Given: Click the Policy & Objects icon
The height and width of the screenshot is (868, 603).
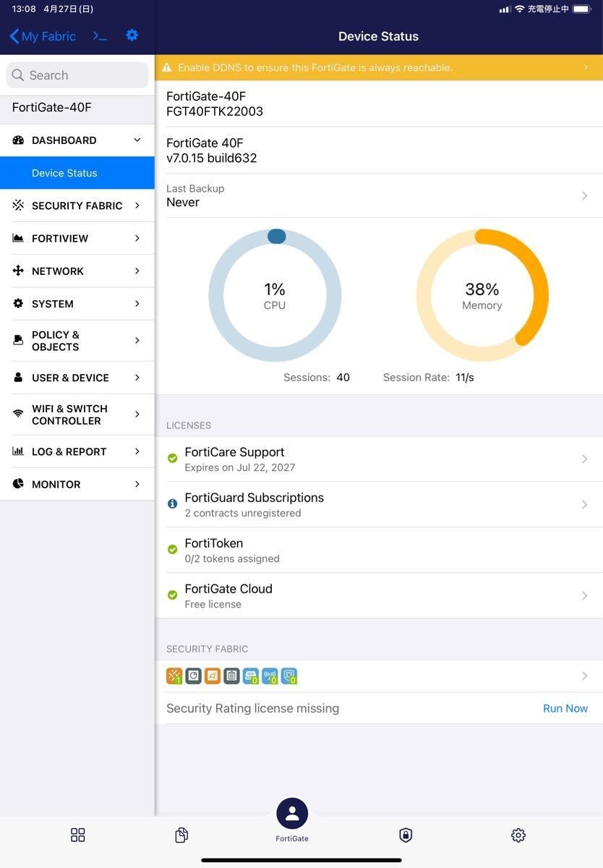Looking at the screenshot, I should [19, 340].
